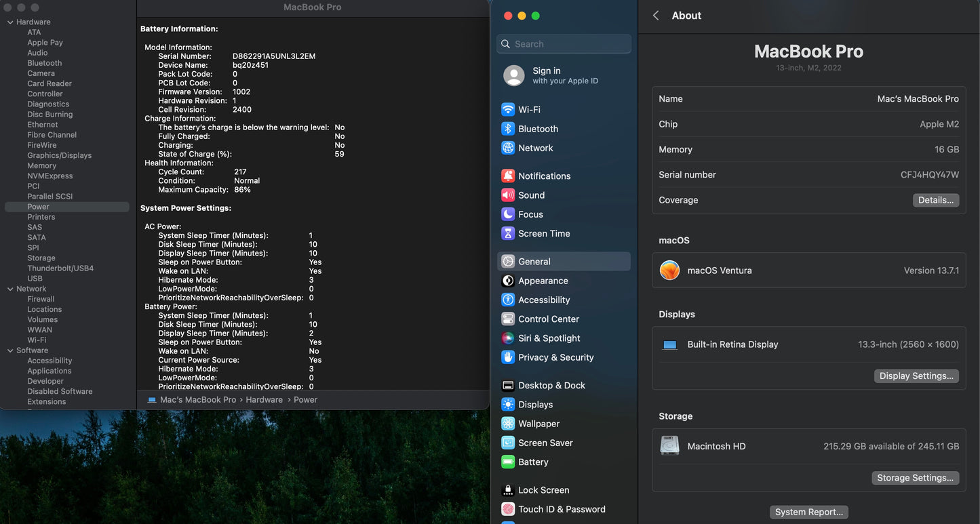Screen dimensions: 980x524
Task: Sign in with your Apple ID
Action: point(565,75)
